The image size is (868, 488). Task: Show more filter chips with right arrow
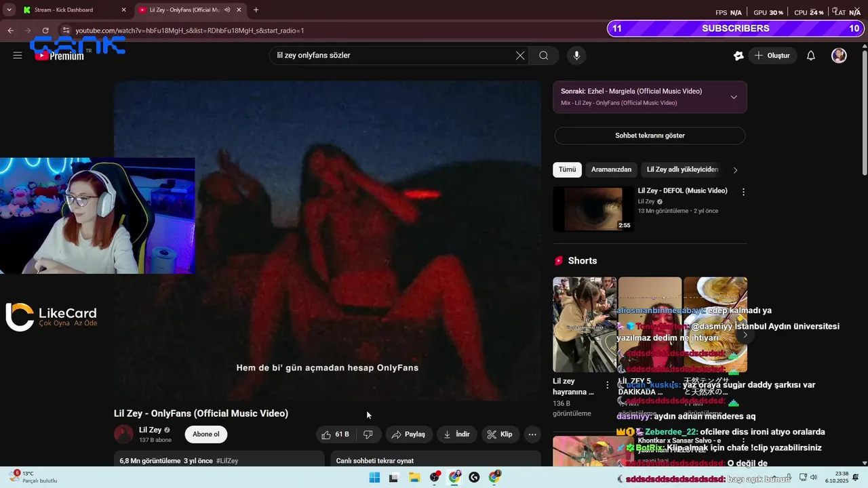(735, 170)
